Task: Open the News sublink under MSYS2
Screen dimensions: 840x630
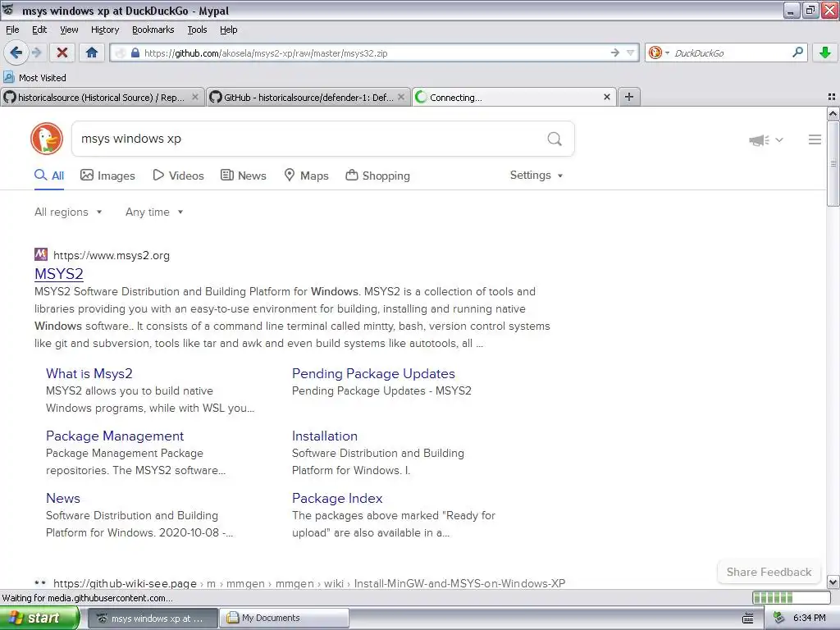Action: tap(62, 498)
